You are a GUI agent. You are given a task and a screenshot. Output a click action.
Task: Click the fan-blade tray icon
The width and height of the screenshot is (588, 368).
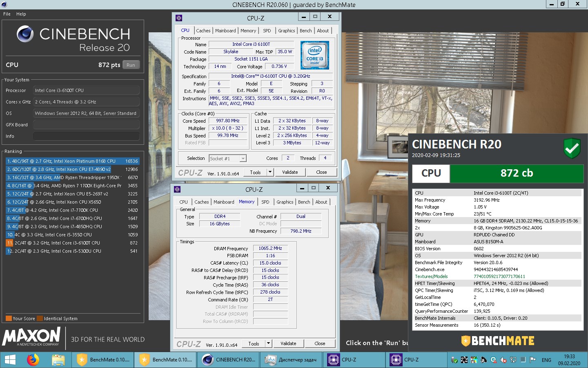click(464, 360)
